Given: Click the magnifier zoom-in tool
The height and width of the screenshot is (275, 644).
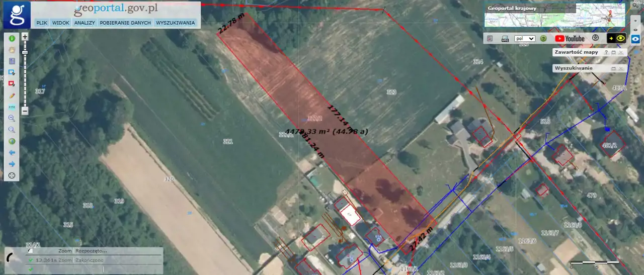Looking at the screenshot, I should tap(12, 119).
